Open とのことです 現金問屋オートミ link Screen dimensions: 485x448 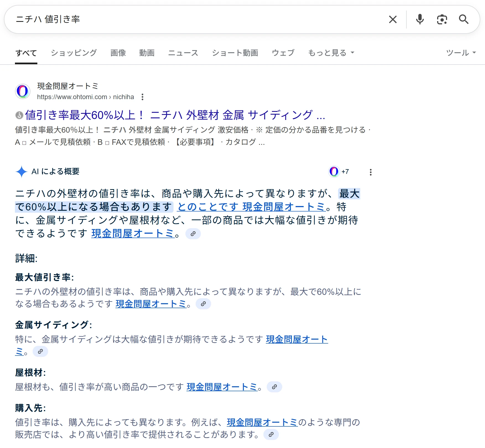251,207
